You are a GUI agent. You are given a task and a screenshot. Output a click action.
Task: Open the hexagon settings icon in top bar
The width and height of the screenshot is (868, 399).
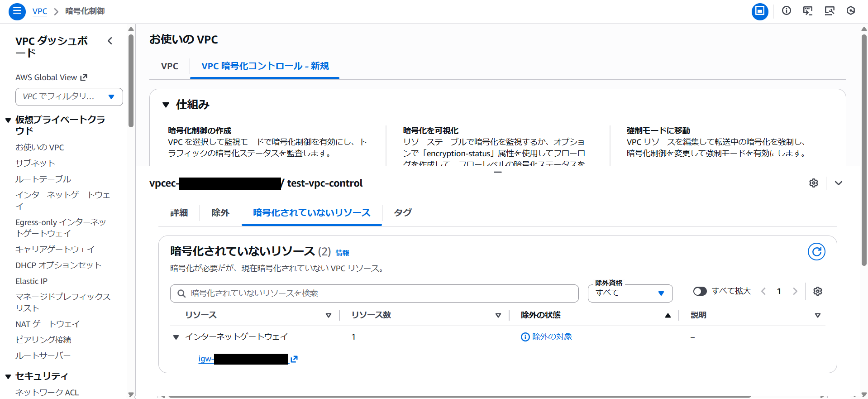[x=851, y=11]
